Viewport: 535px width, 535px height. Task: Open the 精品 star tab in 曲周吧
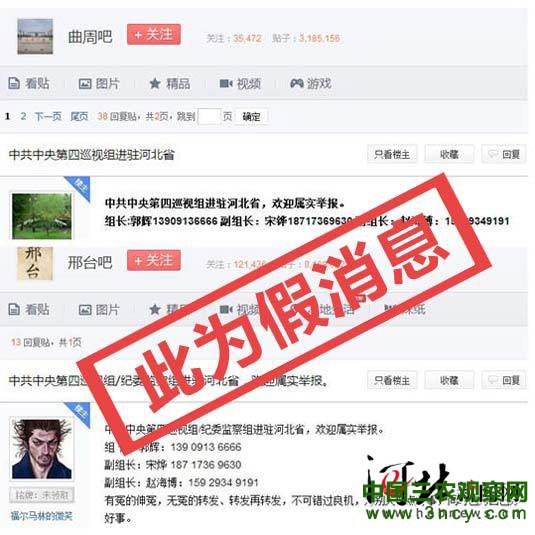tap(170, 83)
